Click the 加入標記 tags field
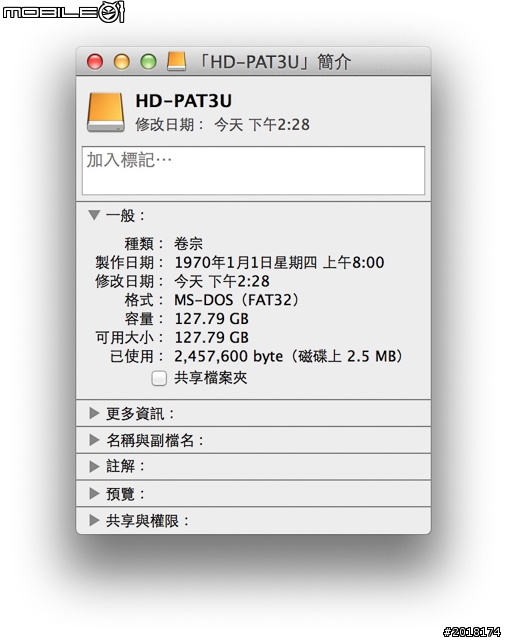Screen dimensions: 507x640 pos(253,171)
